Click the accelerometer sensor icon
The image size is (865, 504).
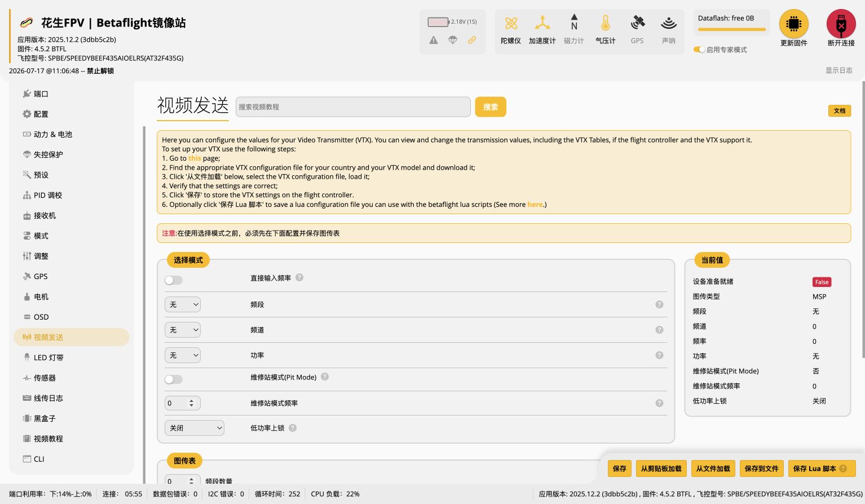542,23
